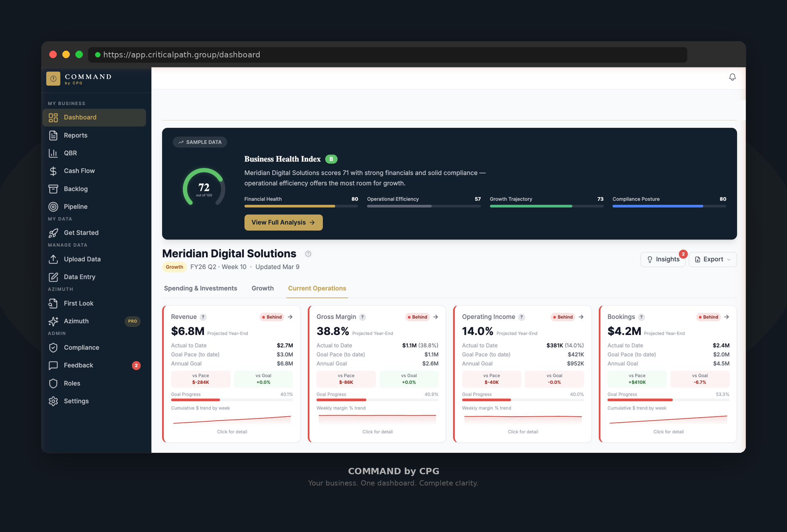The image size is (787, 532).
Task: Click the Gross Margin vs Goal +0.0% tile
Action: pyautogui.click(x=409, y=379)
